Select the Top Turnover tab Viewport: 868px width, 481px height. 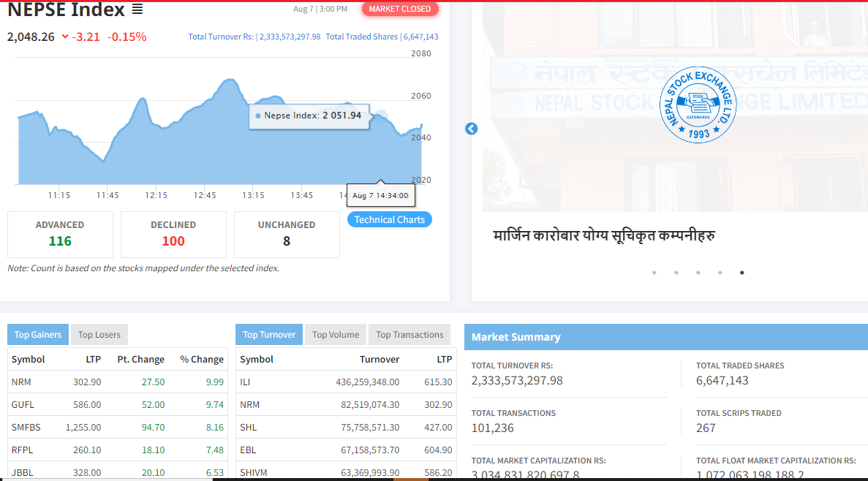click(269, 334)
